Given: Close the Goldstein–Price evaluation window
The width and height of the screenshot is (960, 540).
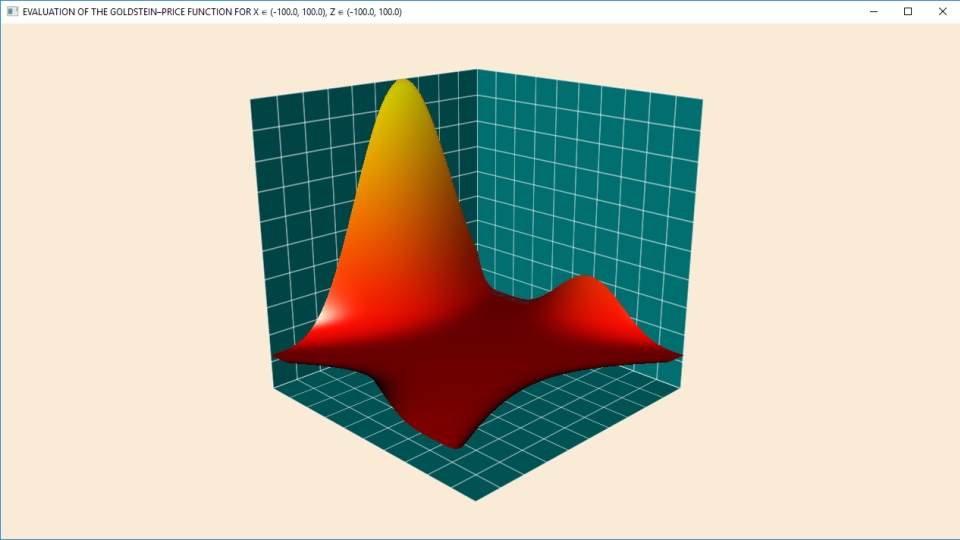Looking at the screenshot, I should click(x=942, y=12).
